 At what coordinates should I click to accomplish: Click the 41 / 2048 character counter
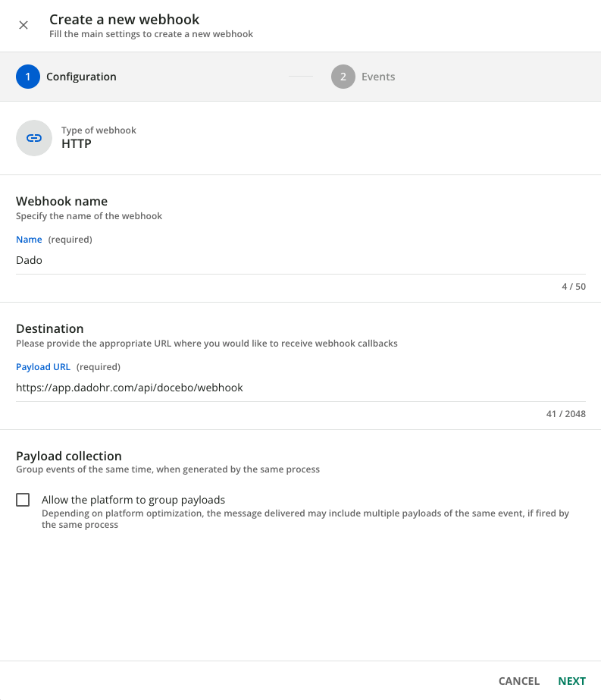tap(565, 414)
